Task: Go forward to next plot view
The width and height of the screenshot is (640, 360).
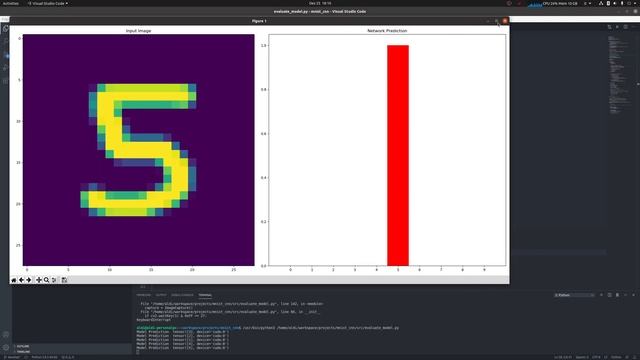Action: (29, 280)
